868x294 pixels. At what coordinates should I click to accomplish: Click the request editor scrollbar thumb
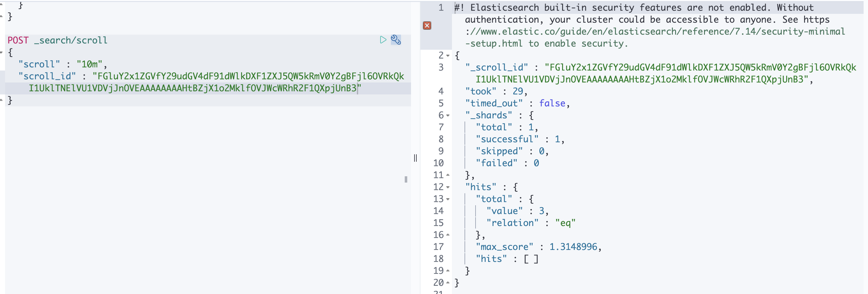point(406,179)
